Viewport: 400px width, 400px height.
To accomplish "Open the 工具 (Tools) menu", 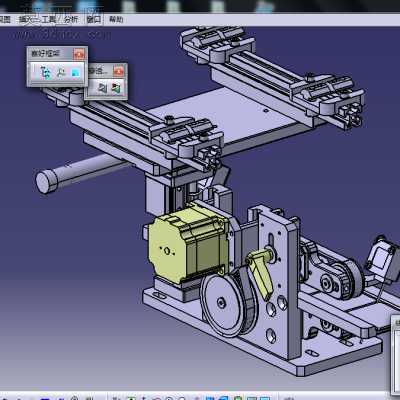I will pyautogui.click(x=49, y=19).
